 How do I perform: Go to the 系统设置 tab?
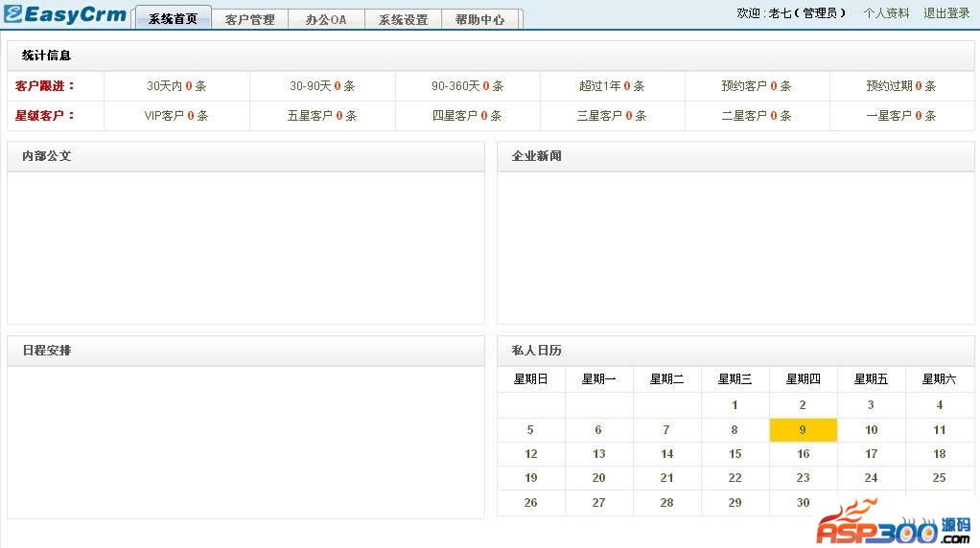click(403, 19)
